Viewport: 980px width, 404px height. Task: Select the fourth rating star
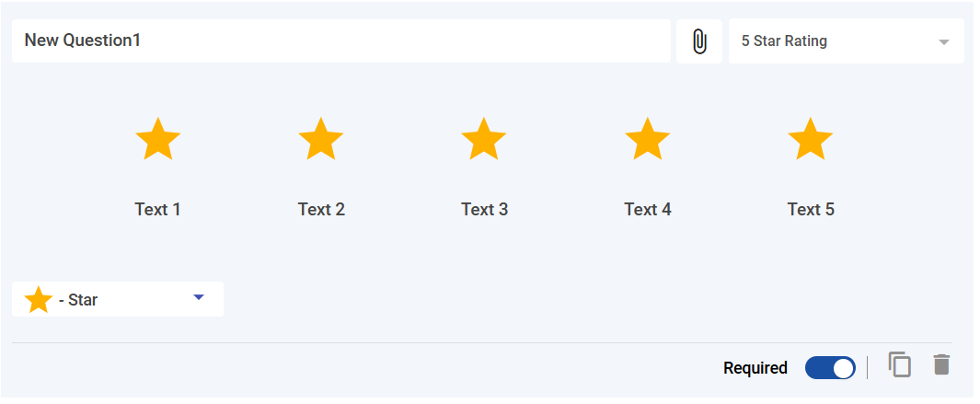[647, 140]
